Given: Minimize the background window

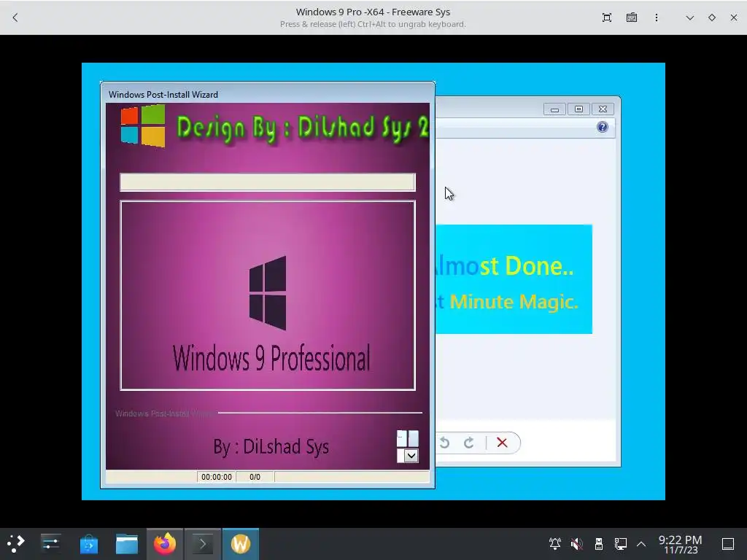Looking at the screenshot, I should coord(554,109).
